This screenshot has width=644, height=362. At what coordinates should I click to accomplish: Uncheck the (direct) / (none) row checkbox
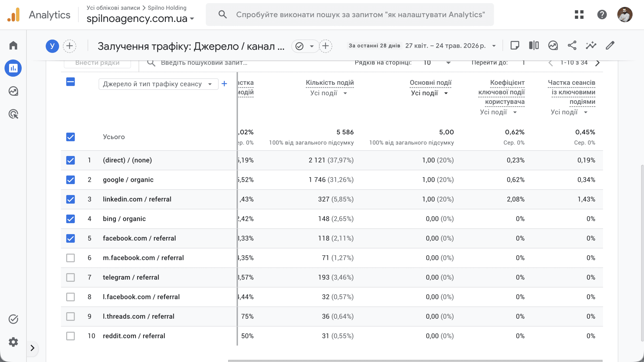click(x=70, y=160)
